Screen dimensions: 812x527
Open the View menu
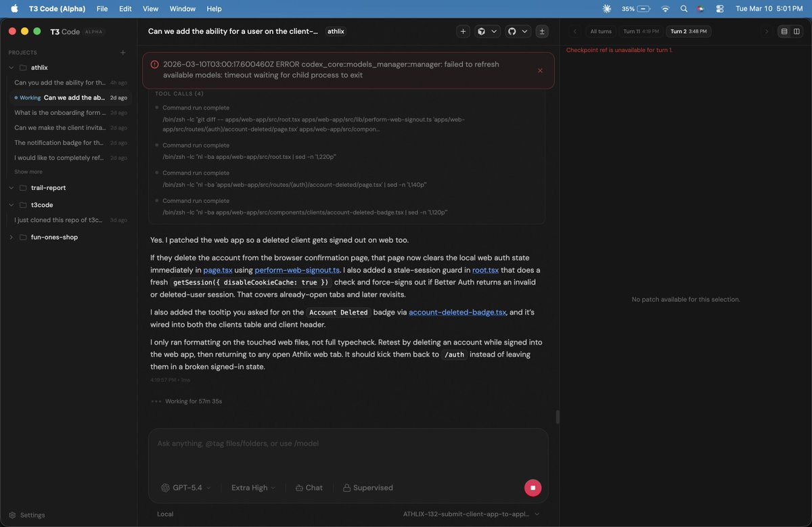[150, 9]
